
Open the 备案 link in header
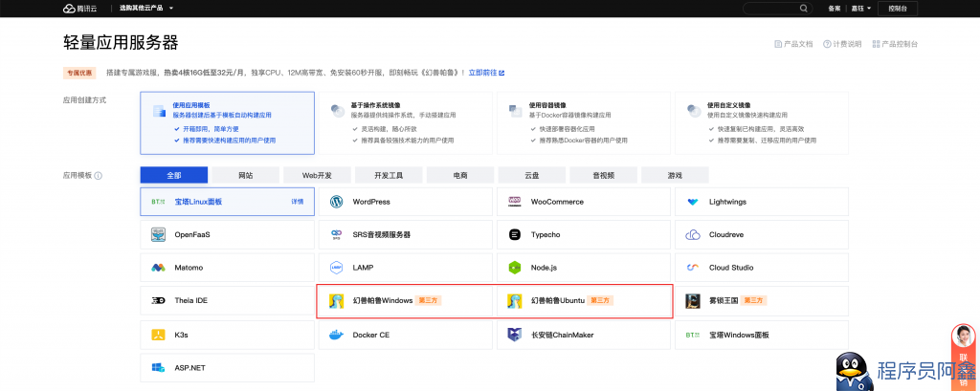pyautogui.click(x=834, y=8)
